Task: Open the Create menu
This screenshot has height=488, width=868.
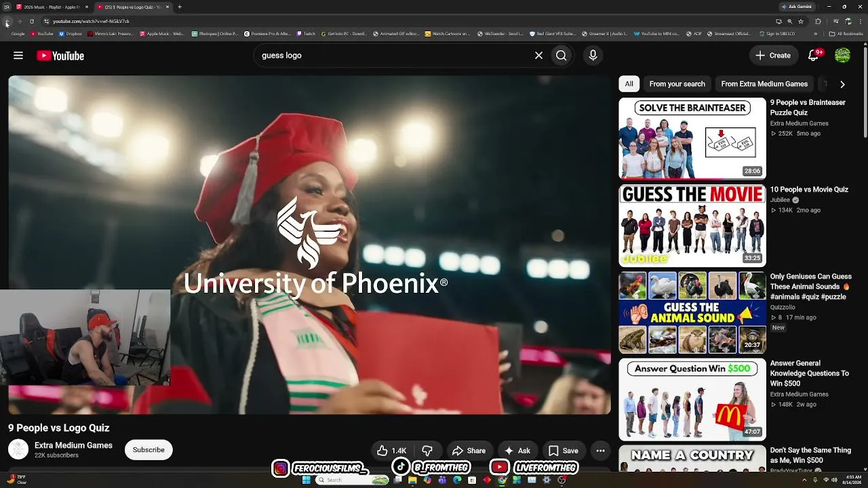Action: coord(773,56)
